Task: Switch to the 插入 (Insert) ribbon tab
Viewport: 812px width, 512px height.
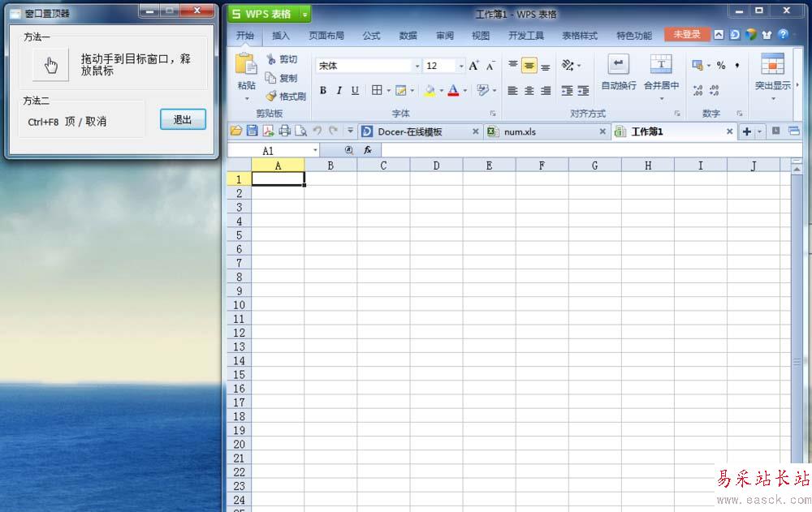Action: (281, 35)
